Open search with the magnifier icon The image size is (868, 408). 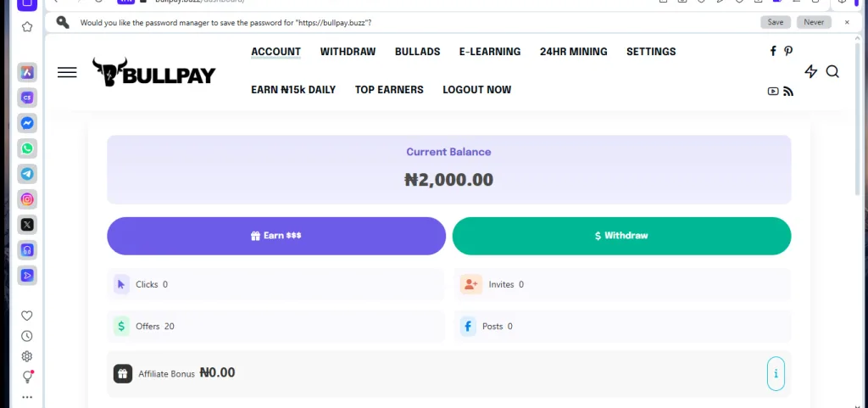click(x=832, y=72)
